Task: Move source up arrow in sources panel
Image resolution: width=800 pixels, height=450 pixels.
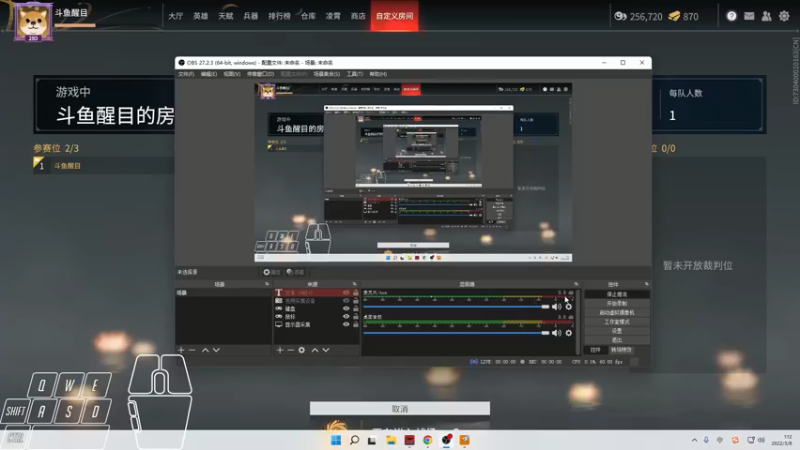Action: click(x=315, y=350)
